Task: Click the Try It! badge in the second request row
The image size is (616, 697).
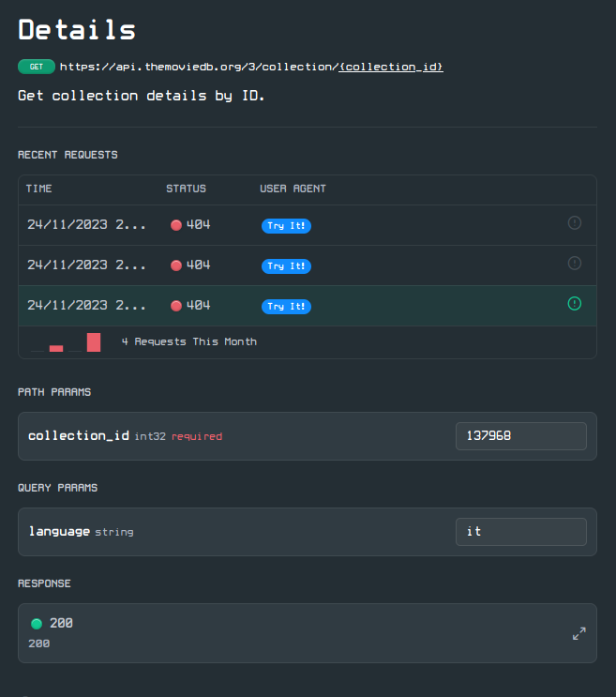Action: coord(286,266)
